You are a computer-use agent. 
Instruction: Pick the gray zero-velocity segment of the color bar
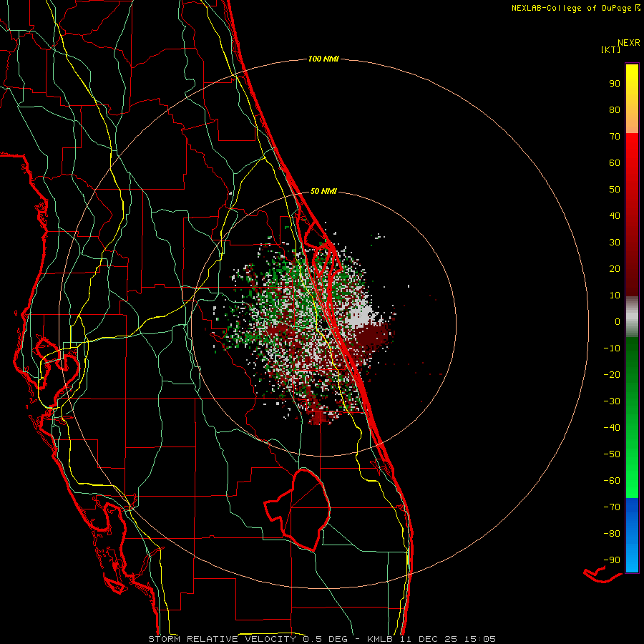coord(632,317)
